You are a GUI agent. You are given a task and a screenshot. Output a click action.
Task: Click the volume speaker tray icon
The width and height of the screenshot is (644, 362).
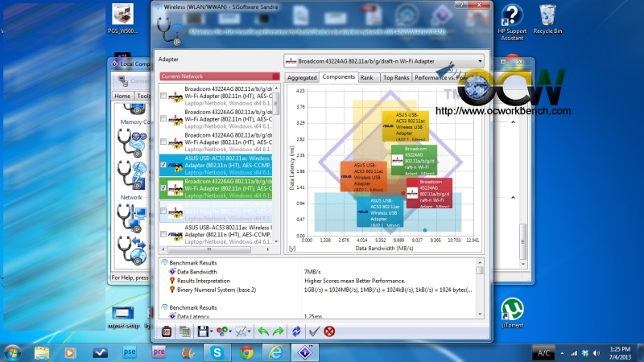(597, 353)
